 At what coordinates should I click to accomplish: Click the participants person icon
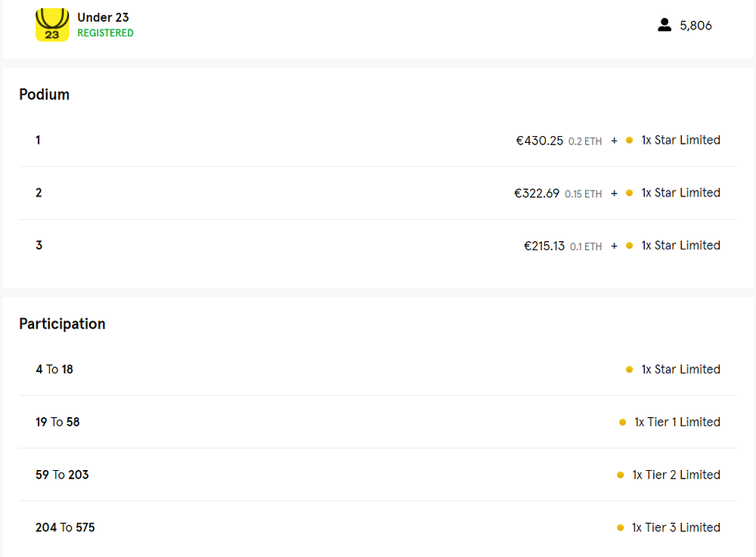coord(665,25)
